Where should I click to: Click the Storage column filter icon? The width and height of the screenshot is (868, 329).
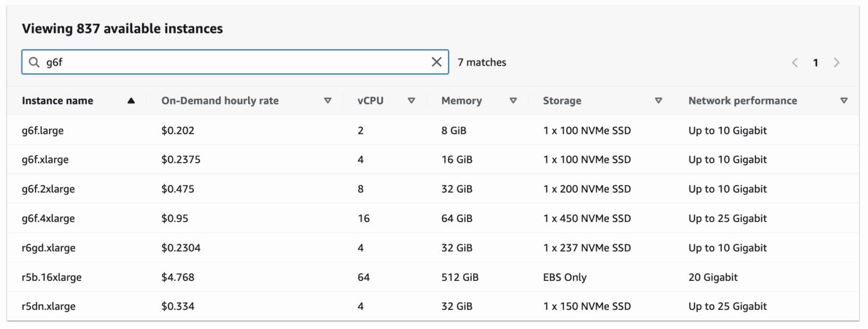pos(659,100)
